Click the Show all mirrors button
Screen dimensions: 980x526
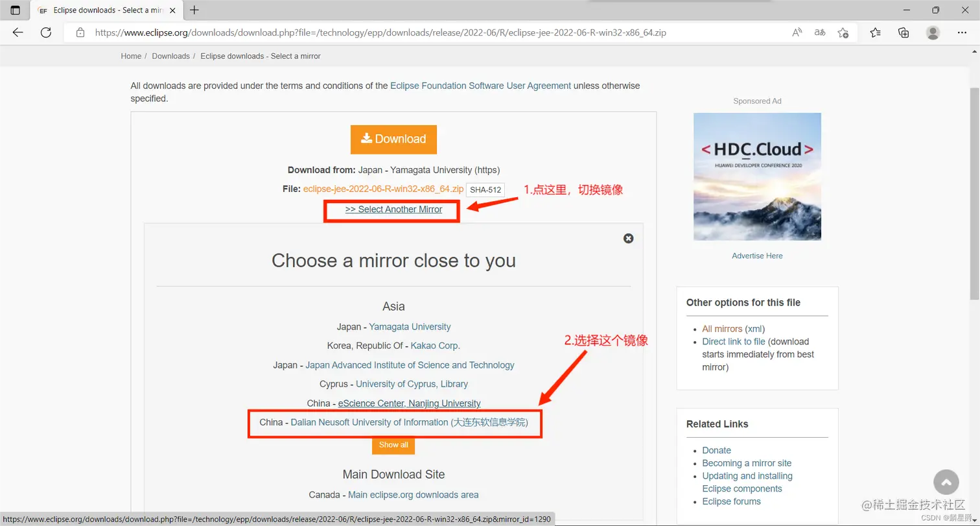[393, 445]
